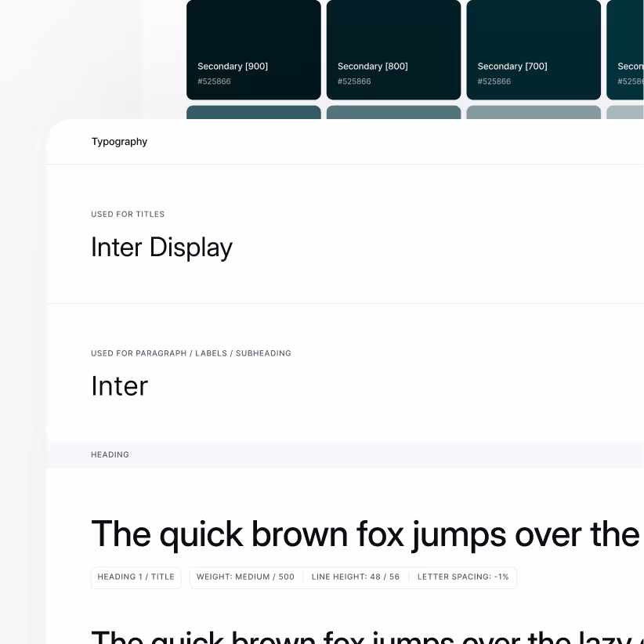Screen dimensions: 644x644
Task: Click the LINE HEIGHT: 48 / 56 tag
Action: [355, 577]
